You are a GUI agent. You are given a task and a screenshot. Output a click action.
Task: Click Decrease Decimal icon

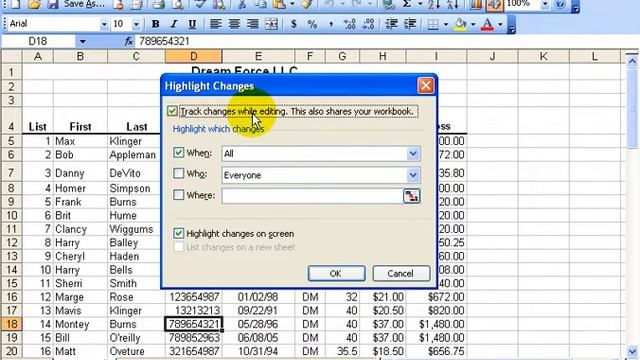click(368, 24)
